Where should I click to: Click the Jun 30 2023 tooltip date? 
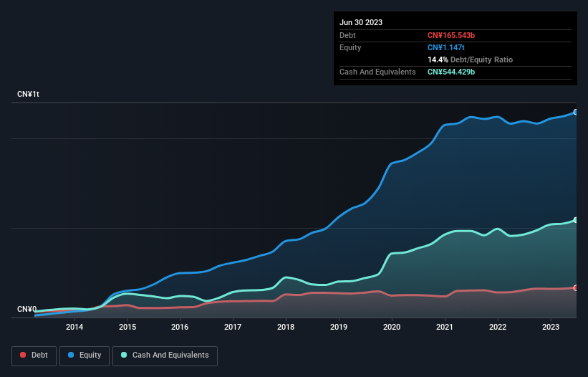(x=361, y=22)
